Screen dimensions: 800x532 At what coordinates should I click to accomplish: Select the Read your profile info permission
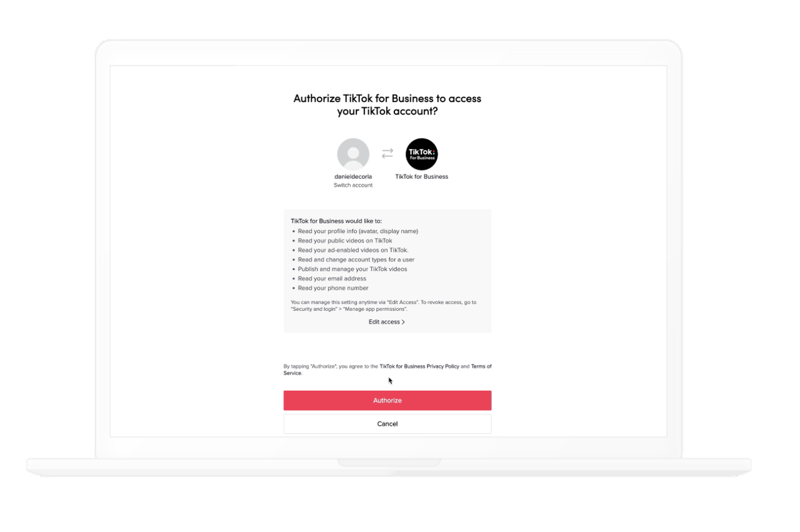[x=358, y=231]
